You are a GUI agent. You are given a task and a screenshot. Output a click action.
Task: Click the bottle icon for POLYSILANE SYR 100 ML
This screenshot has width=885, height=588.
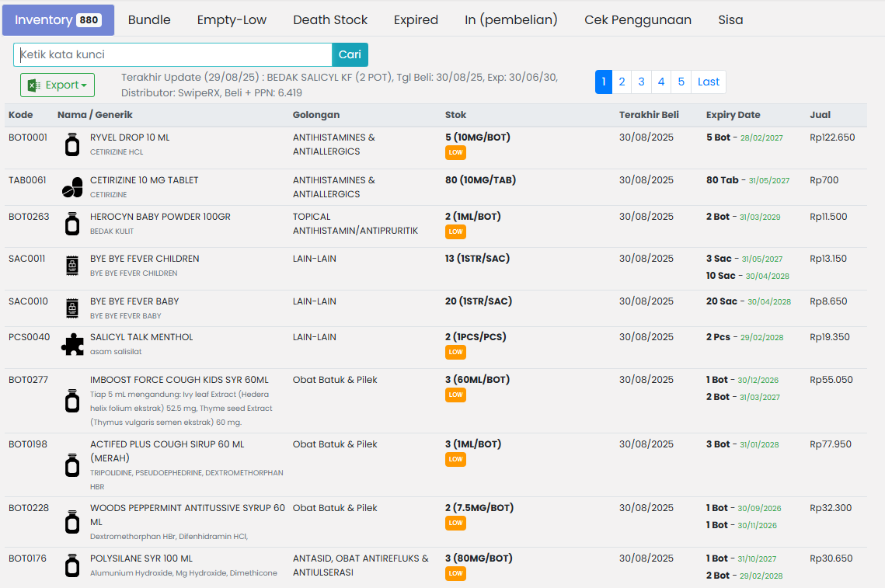click(72, 565)
